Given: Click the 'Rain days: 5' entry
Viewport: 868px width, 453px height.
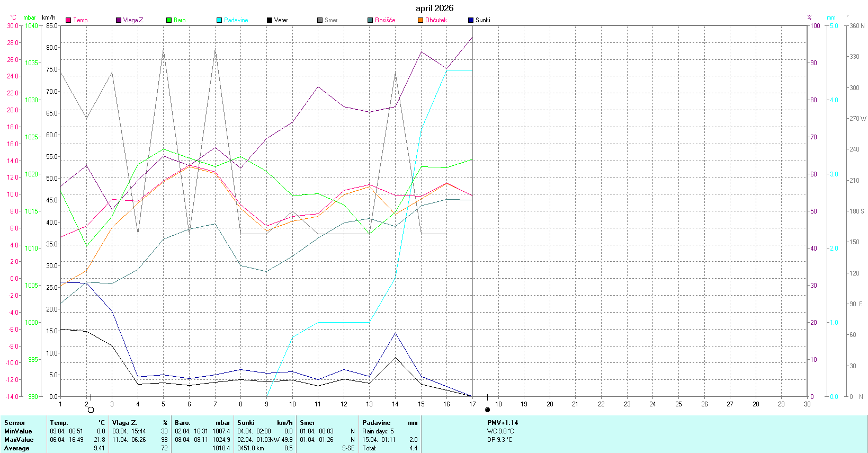Looking at the screenshot, I should 378,431.
